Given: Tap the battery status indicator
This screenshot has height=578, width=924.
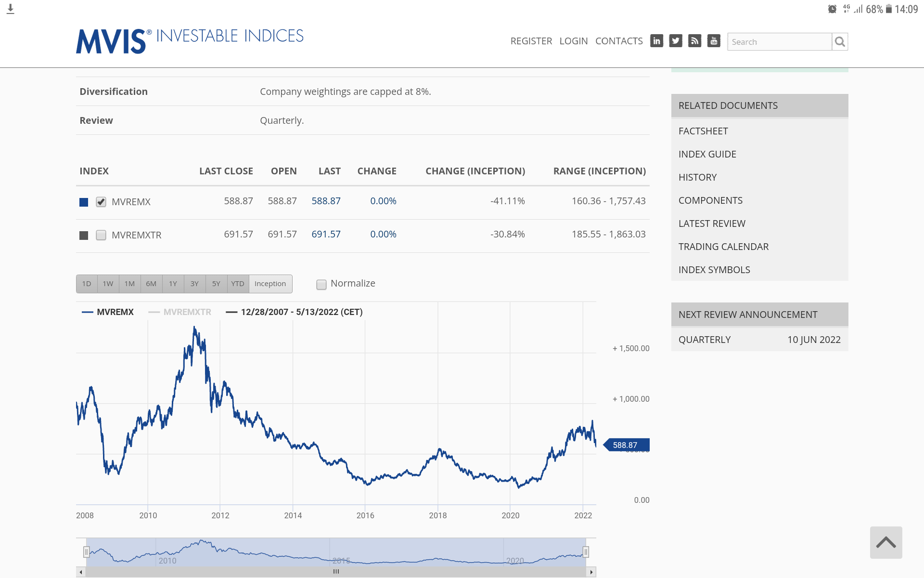Looking at the screenshot, I should [889, 9].
